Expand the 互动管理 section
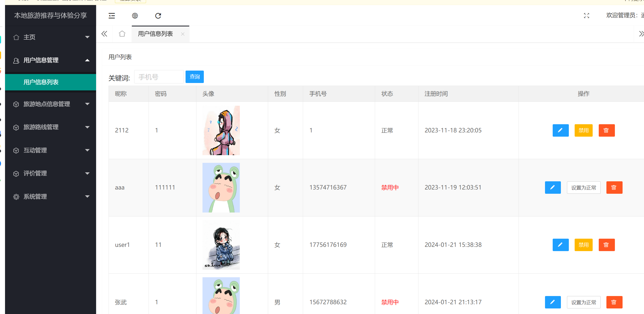Viewport: 644px width, 314px height. tap(35, 150)
